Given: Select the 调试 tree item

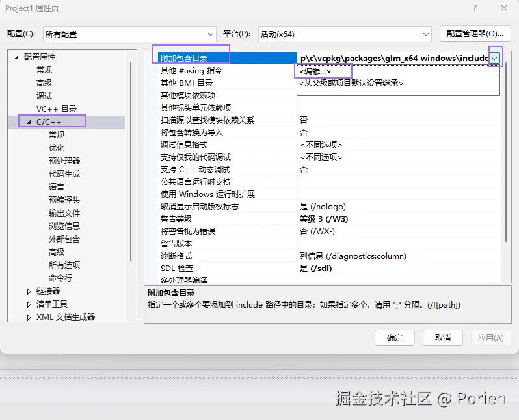Looking at the screenshot, I should [x=44, y=96].
